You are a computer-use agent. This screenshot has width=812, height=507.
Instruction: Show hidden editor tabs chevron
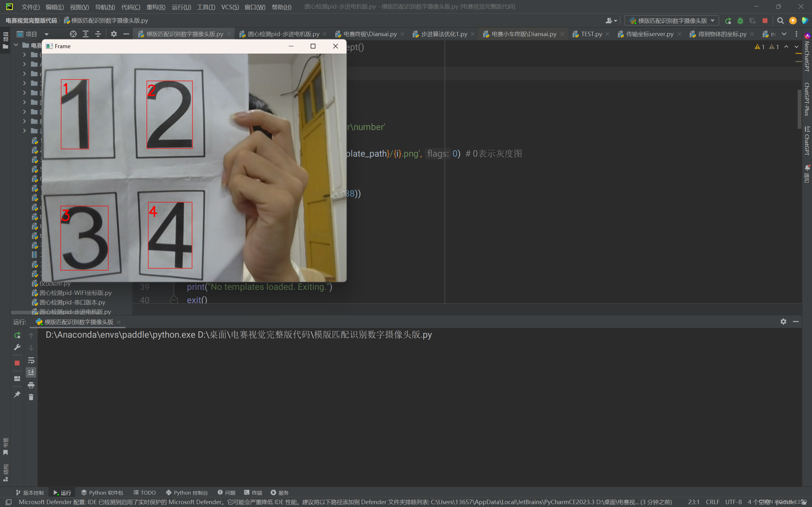tap(784, 34)
